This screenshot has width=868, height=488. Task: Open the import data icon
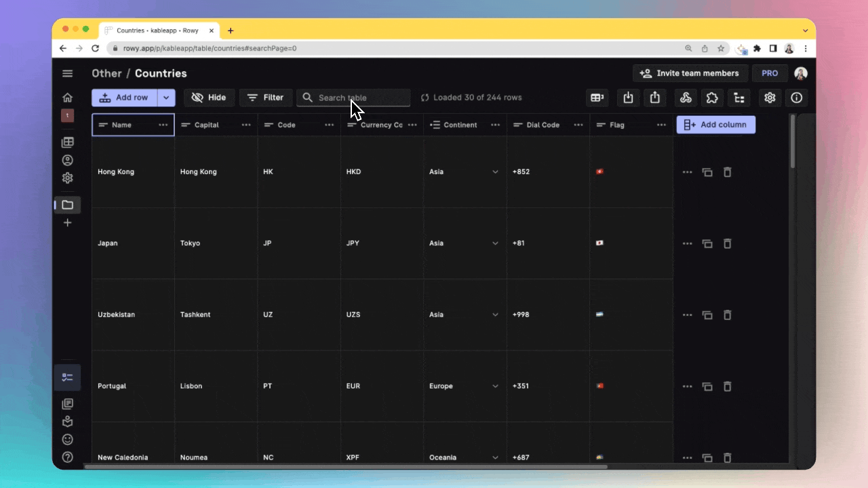pos(628,98)
